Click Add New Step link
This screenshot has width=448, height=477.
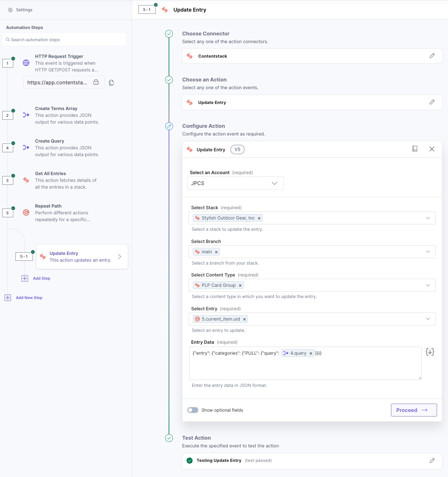(x=29, y=298)
